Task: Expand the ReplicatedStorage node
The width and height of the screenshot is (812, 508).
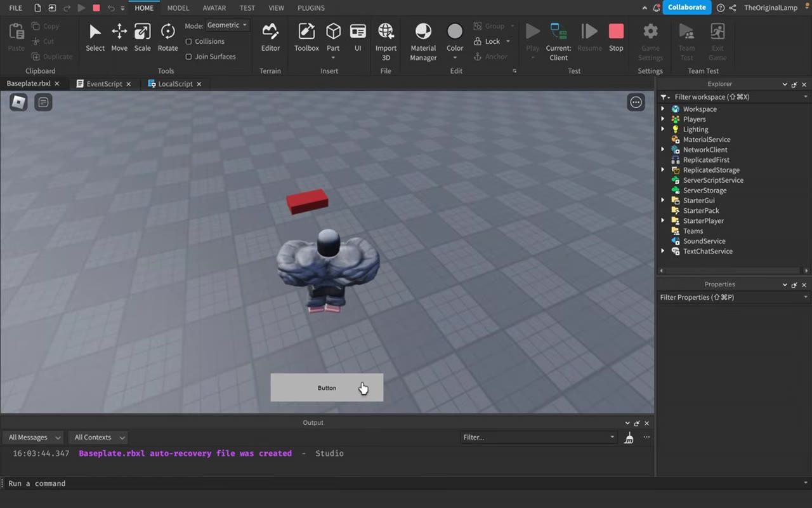Action: click(x=663, y=170)
